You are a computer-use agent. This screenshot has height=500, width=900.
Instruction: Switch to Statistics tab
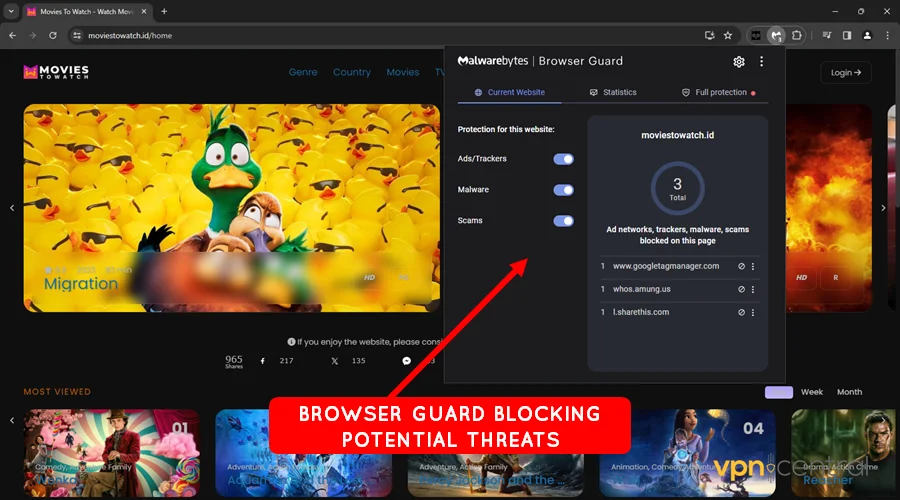click(613, 92)
